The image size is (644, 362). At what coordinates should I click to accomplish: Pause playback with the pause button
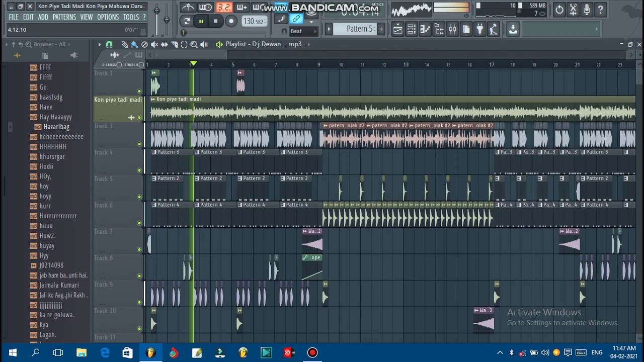[201, 21]
